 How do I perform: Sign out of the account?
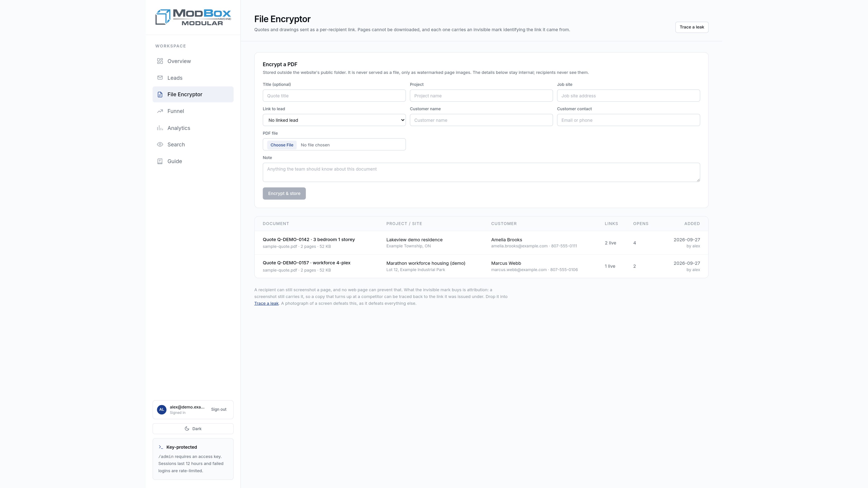219,410
